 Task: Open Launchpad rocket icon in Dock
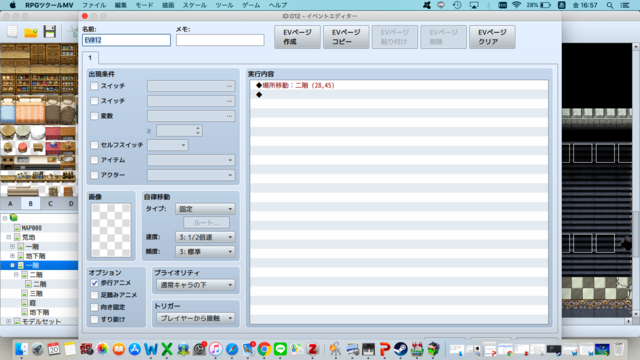coord(38,349)
